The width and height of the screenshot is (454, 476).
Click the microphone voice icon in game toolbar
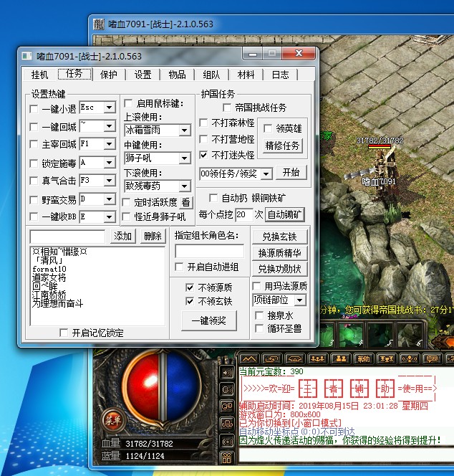click(409, 359)
